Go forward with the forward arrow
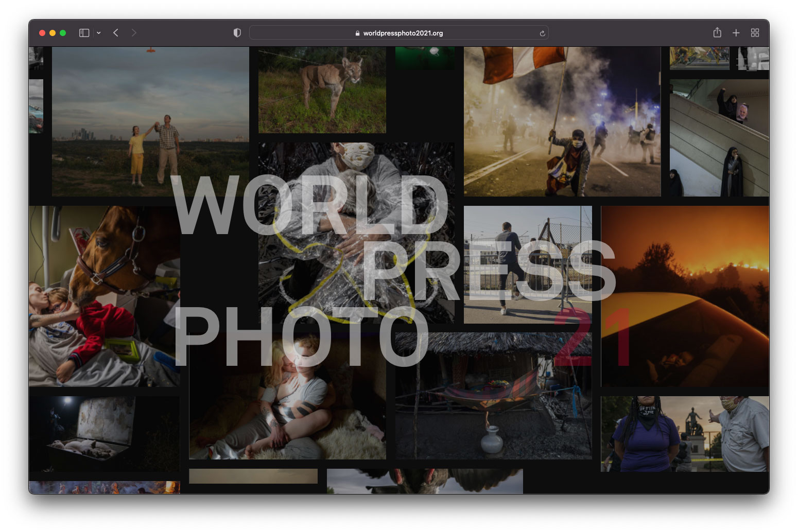 [x=134, y=33]
